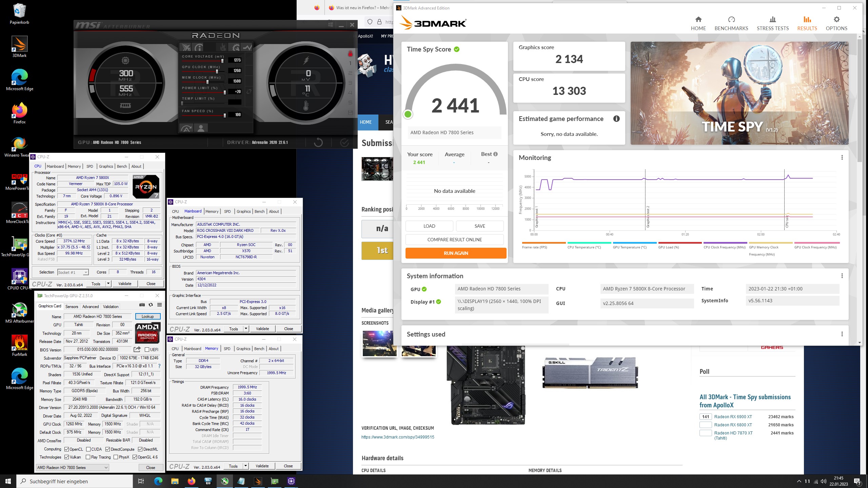Open CPU-Z CPU window Tools dropdown arrow

pyautogui.click(x=108, y=284)
